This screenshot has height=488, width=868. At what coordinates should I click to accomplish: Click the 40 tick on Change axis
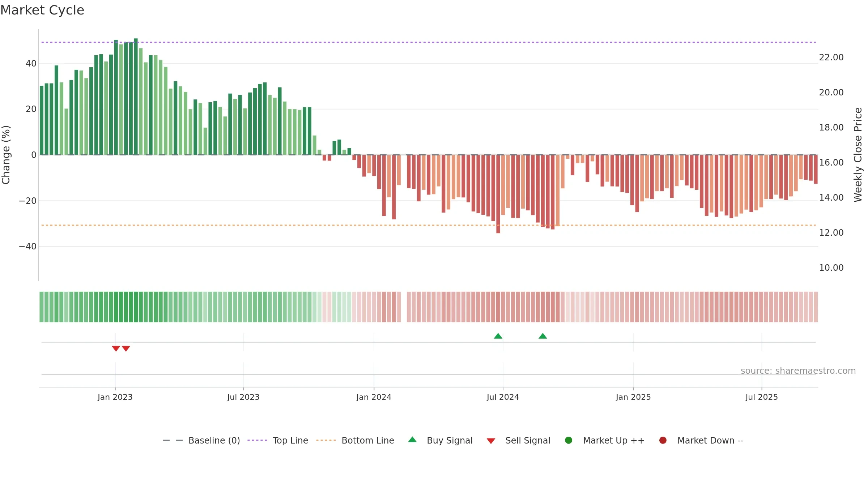[x=31, y=64]
